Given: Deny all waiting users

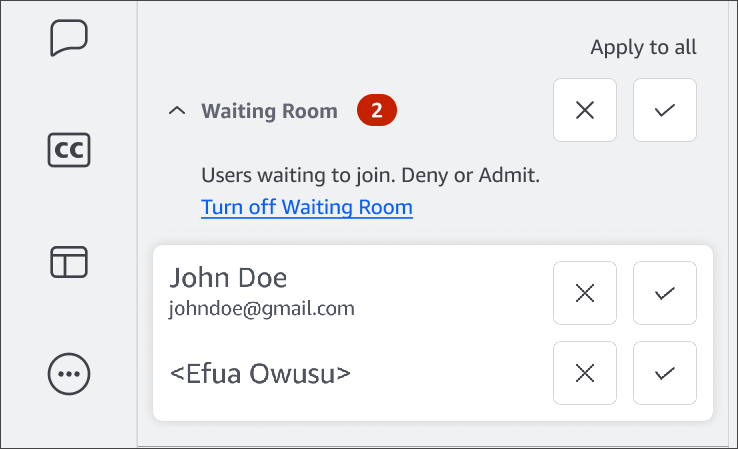Looking at the screenshot, I should [x=585, y=110].
